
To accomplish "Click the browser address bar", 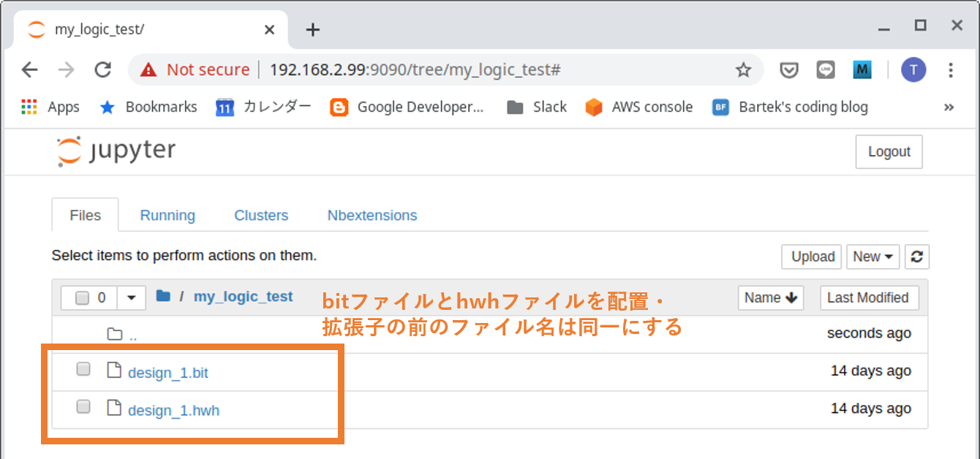I will [439, 70].
